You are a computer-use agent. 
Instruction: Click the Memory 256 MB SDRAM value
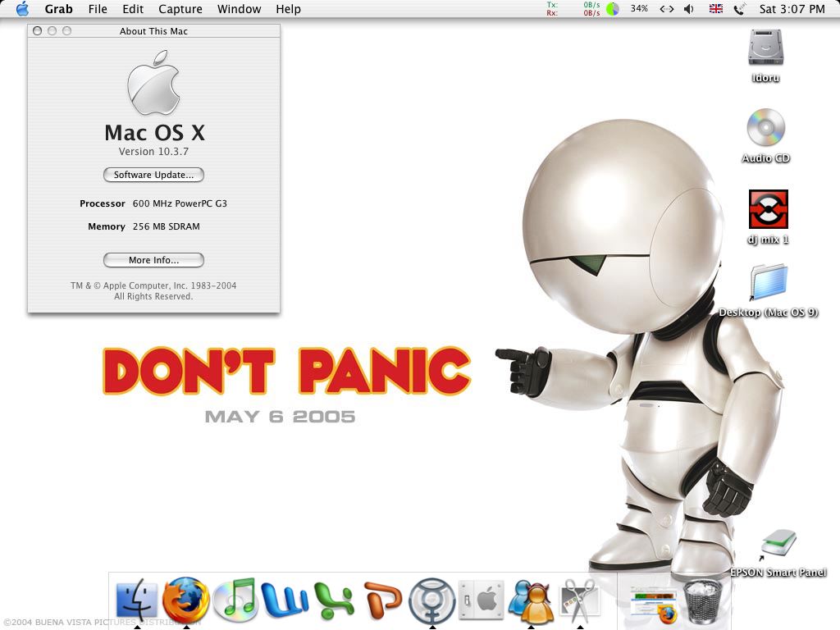[166, 226]
